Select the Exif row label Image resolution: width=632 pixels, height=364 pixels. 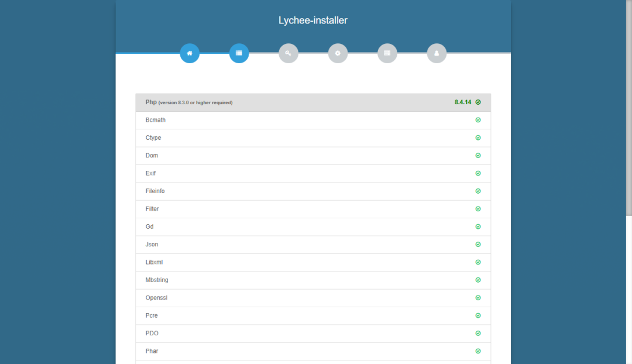[x=150, y=173]
